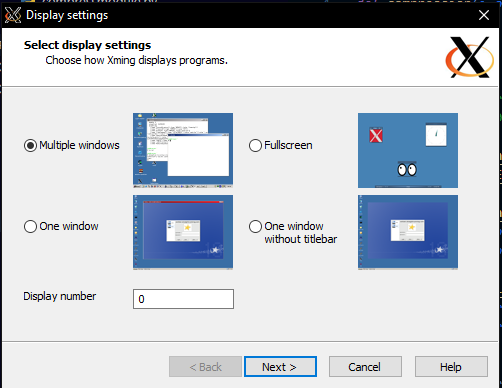Close the Display settings dialog
502x388 pixels.
484,15
